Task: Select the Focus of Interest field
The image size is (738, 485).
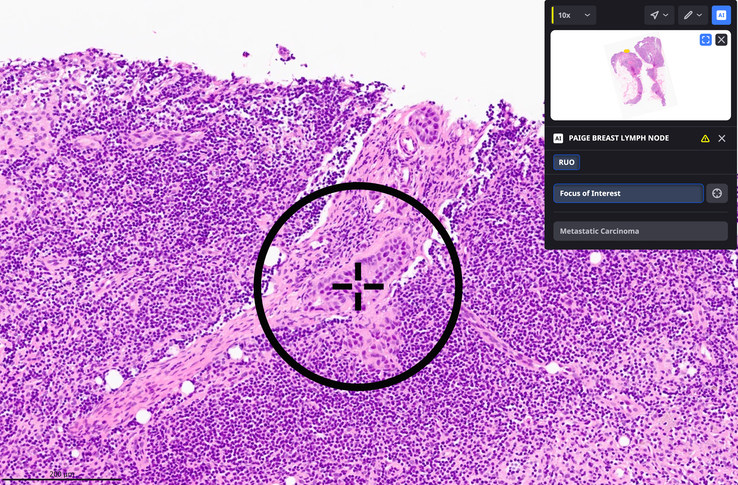Action: pos(628,194)
